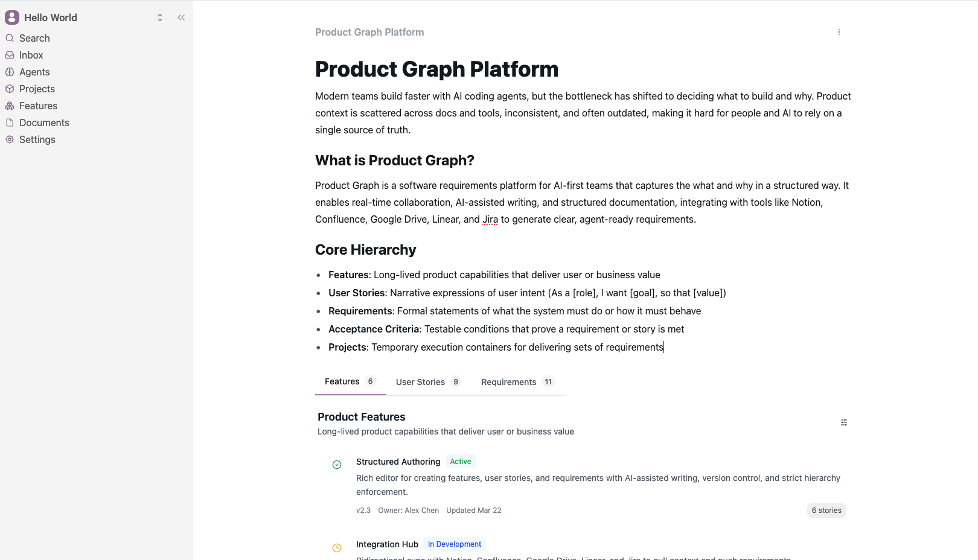Open the Projects section

[x=37, y=89]
